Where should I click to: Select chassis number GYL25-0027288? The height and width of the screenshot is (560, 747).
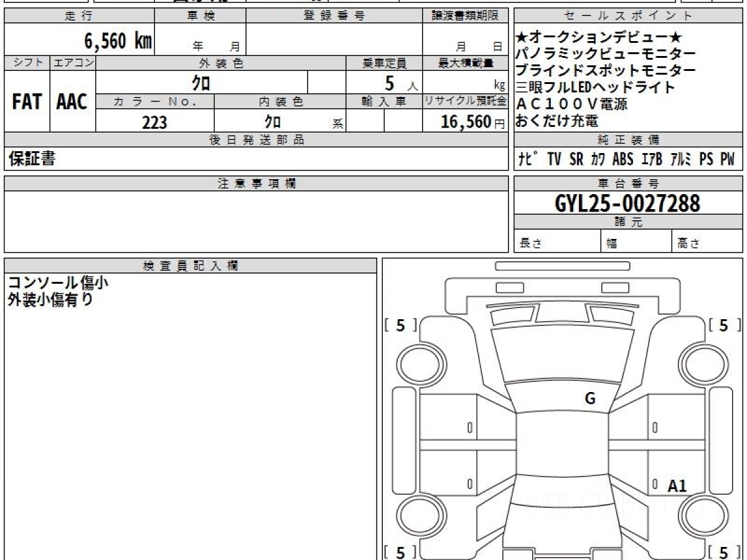point(627,203)
